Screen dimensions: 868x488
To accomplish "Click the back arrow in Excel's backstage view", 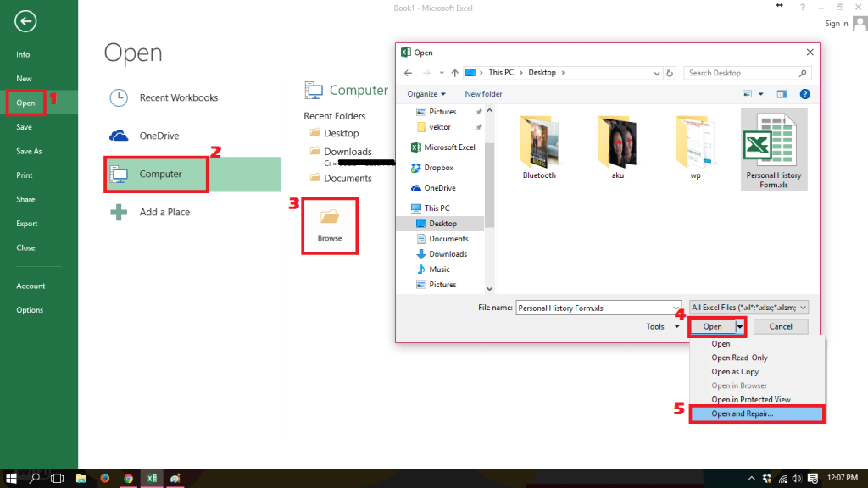I will [25, 21].
